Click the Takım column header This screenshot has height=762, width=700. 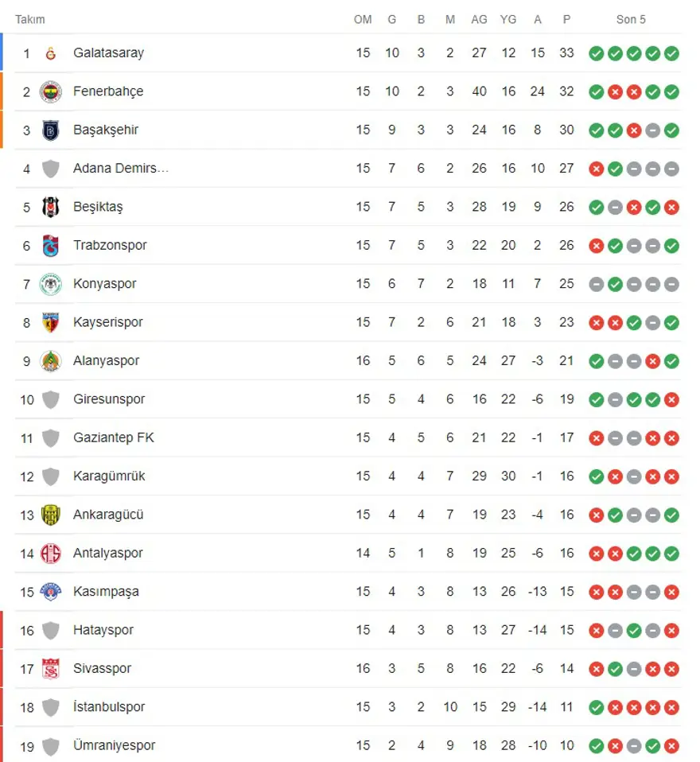[30, 19]
